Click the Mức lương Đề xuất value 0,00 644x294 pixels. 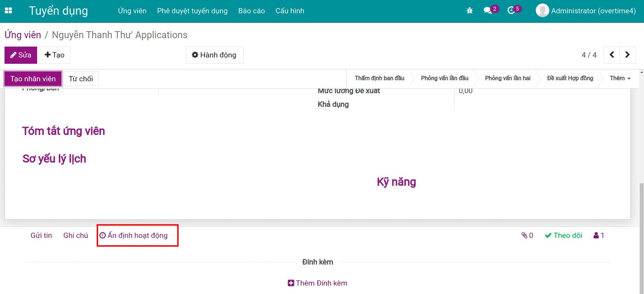pyautogui.click(x=466, y=91)
